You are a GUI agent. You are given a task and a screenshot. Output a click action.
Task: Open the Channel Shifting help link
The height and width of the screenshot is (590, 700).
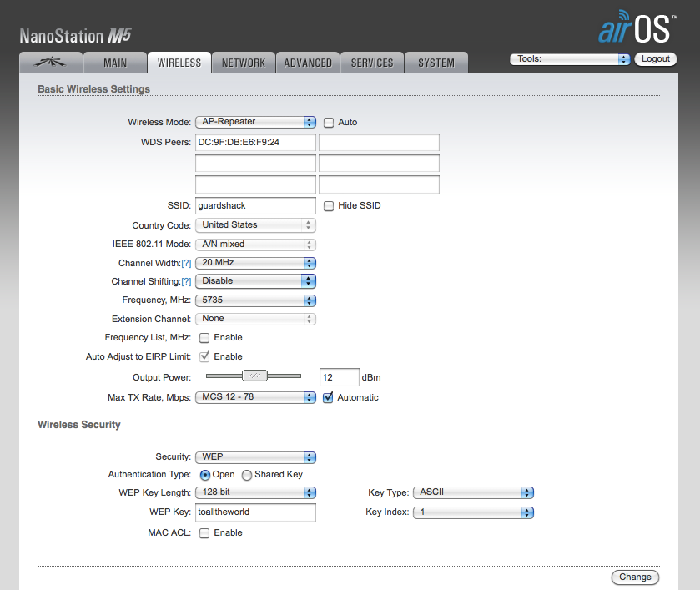coord(185,281)
